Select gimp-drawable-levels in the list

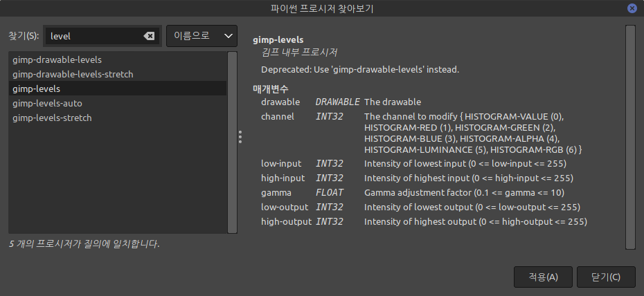click(118, 60)
